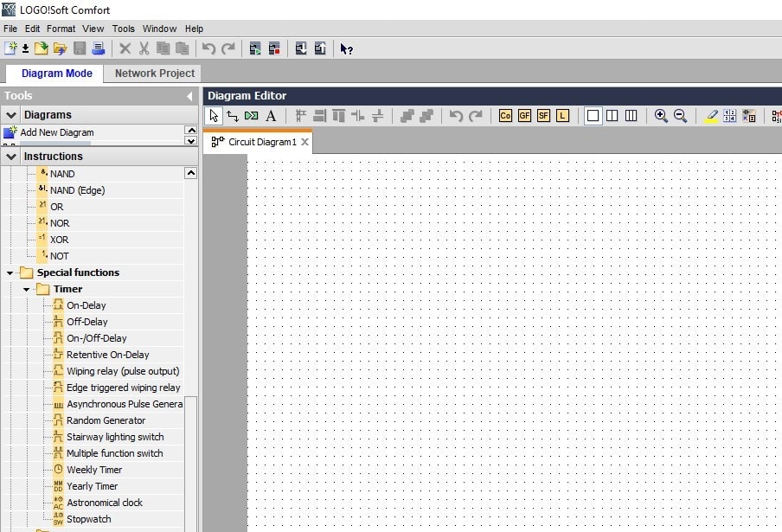Activate the context-sensitive help cursor icon
782x532 pixels.
coord(346,48)
